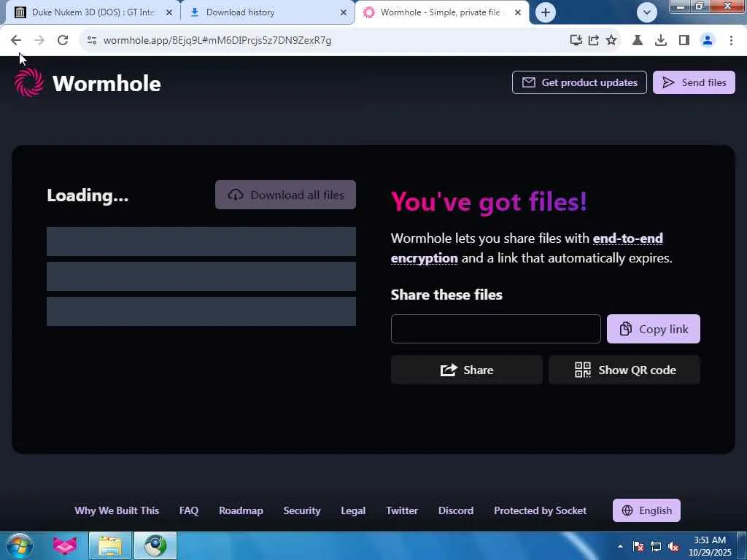This screenshot has width=747, height=560.
Task: Click the Share these files heading
Action: tap(446, 295)
